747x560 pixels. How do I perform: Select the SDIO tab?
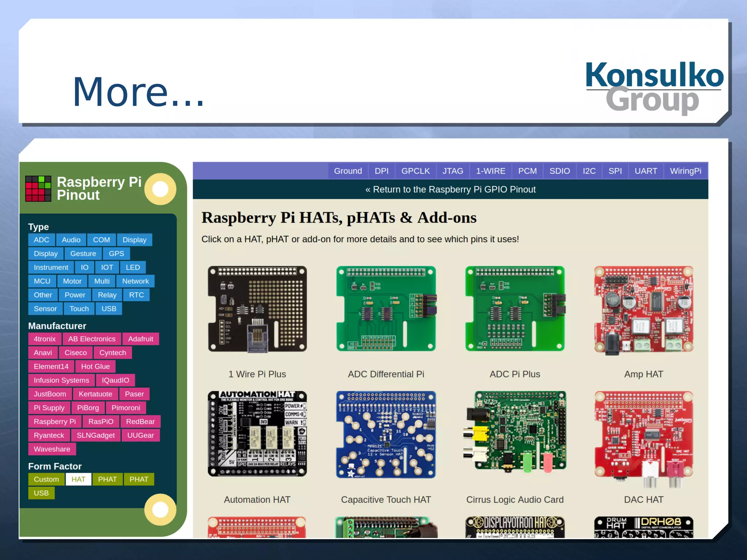[x=560, y=171]
